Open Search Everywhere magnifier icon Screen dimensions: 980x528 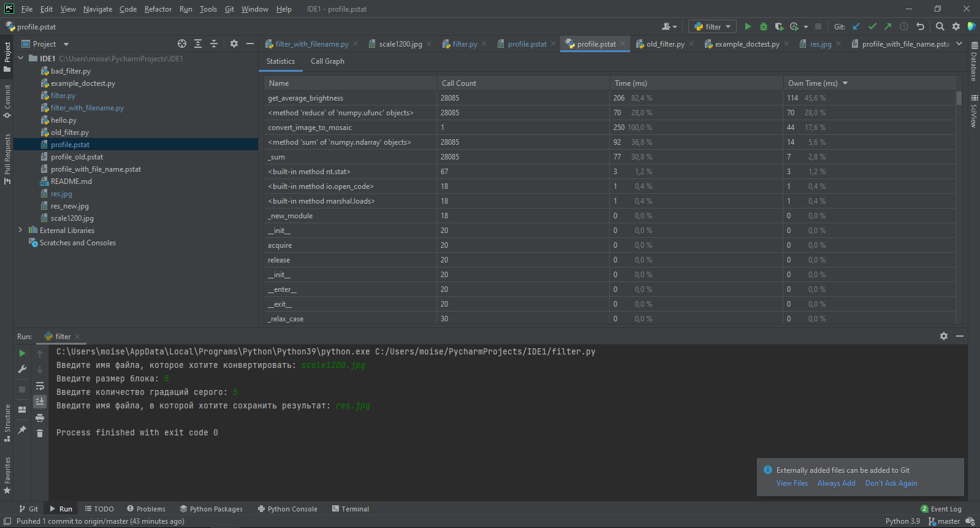(940, 26)
